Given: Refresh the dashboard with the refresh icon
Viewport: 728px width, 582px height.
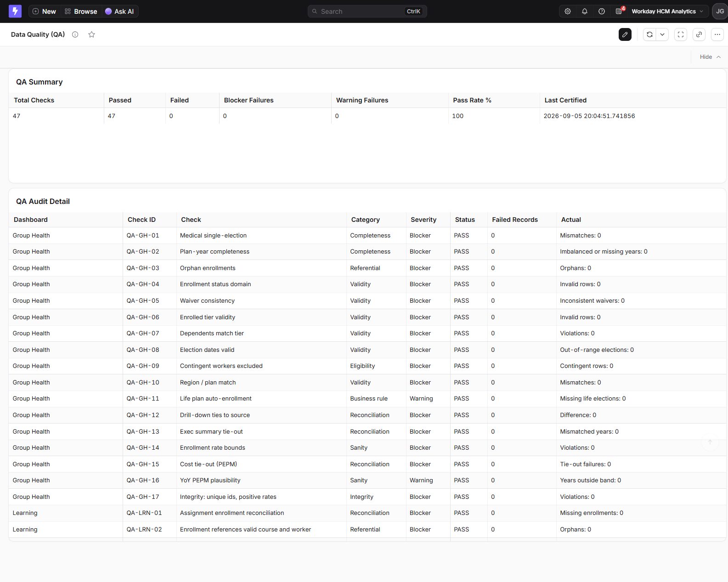Looking at the screenshot, I should (x=649, y=34).
